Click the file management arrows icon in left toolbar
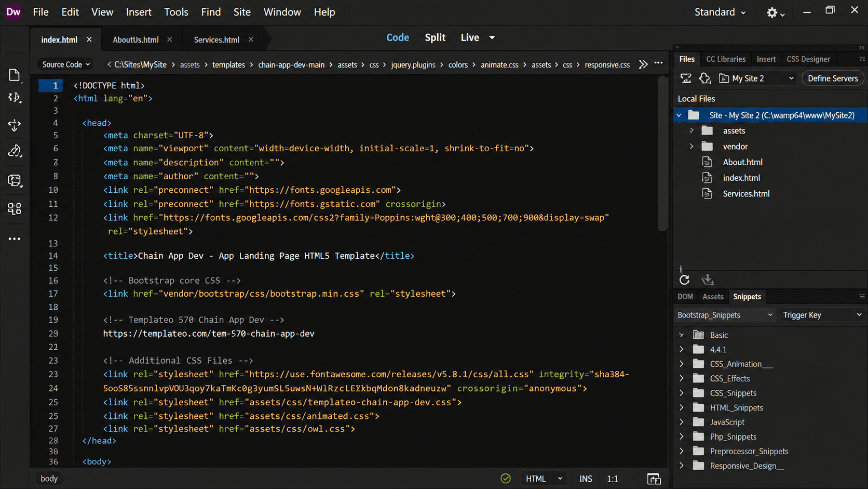This screenshot has width=868, height=489. coord(15,98)
